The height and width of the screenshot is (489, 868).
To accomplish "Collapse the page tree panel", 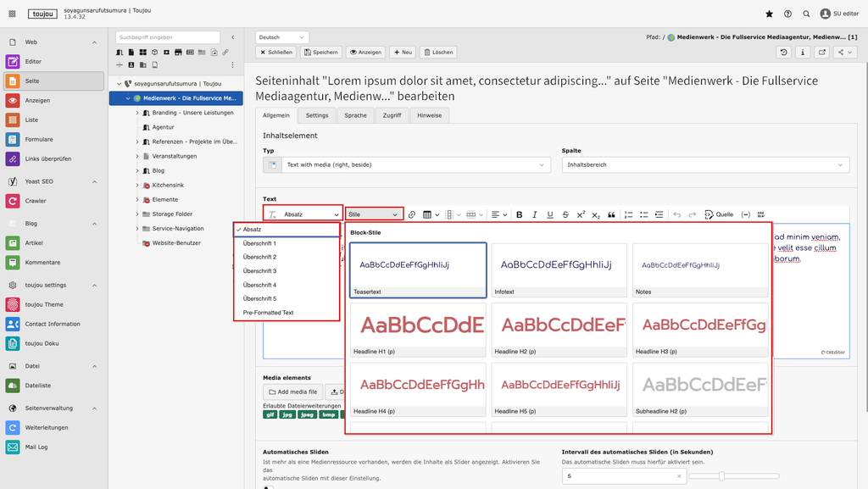I will [x=233, y=37].
